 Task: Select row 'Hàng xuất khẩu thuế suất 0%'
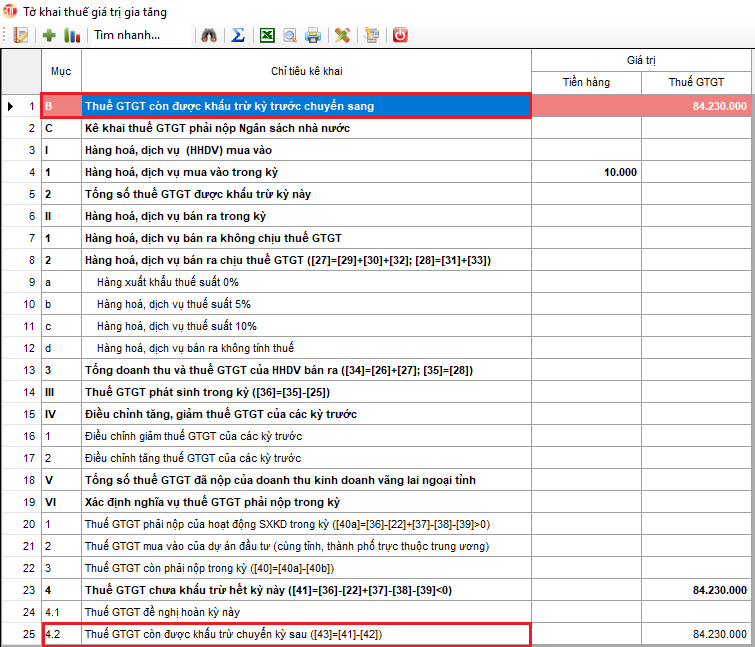(306, 282)
